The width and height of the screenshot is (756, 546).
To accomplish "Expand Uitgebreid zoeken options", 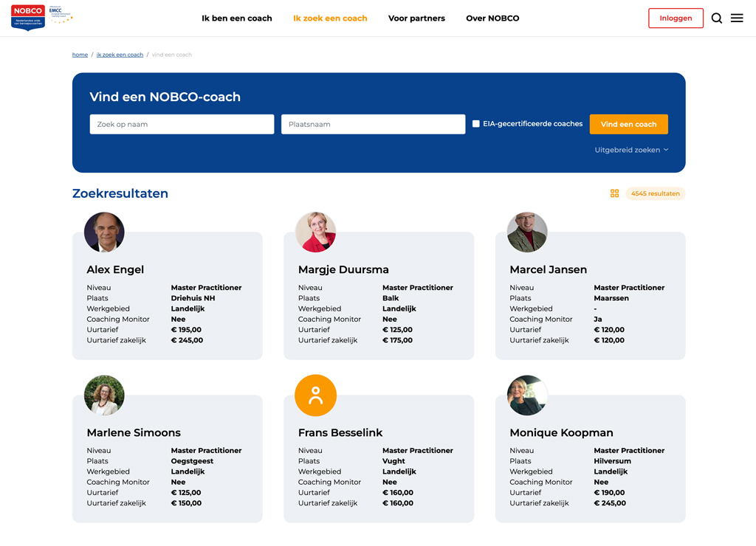I will pyautogui.click(x=631, y=150).
